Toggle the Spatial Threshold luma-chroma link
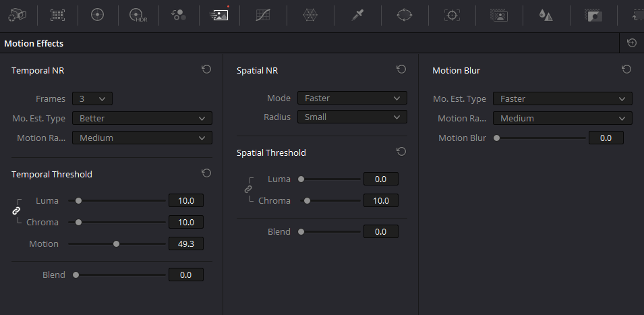Screen dimensions: 644x315 [x=248, y=190]
